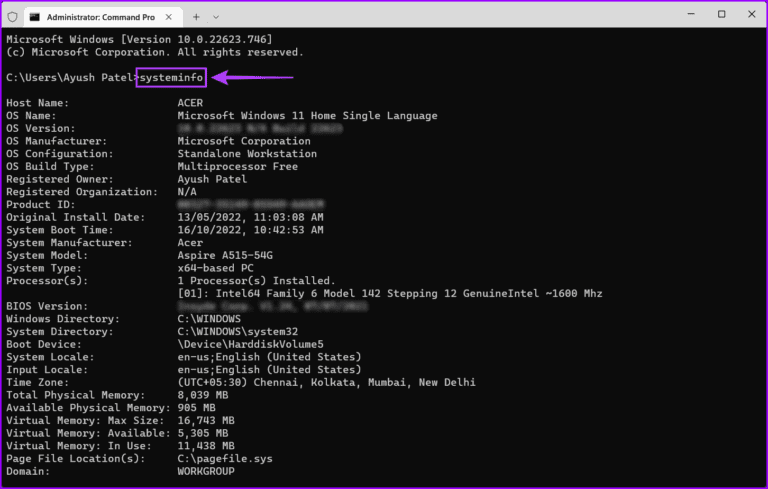Open a new tab with the plus icon
The image size is (768, 489).
[x=196, y=17]
